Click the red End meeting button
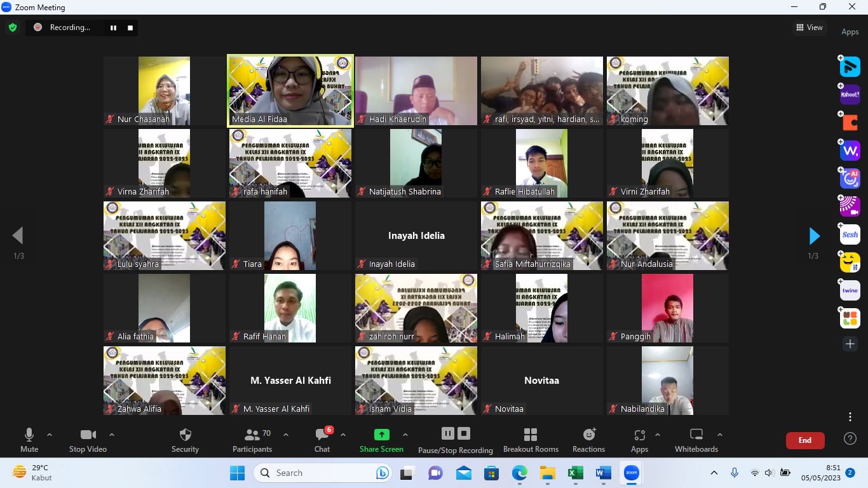The width and height of the screenshot is (868, 488). click(x=805, y=440)
